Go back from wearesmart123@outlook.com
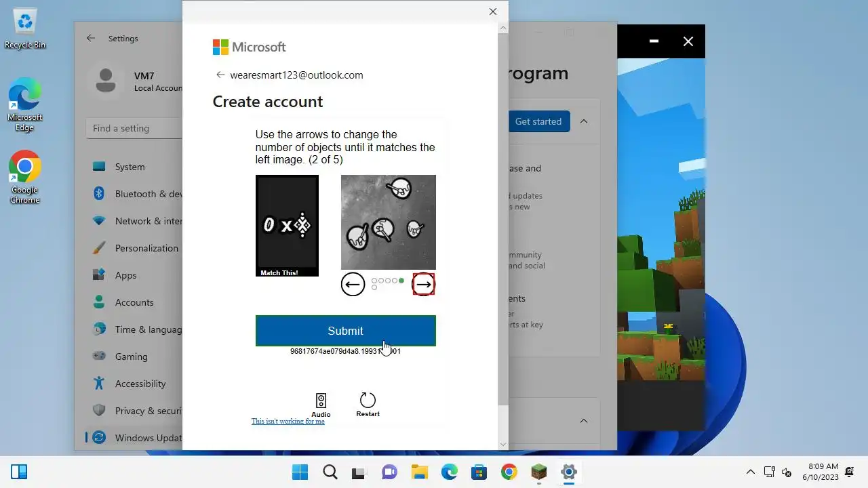 click(220, 75)
